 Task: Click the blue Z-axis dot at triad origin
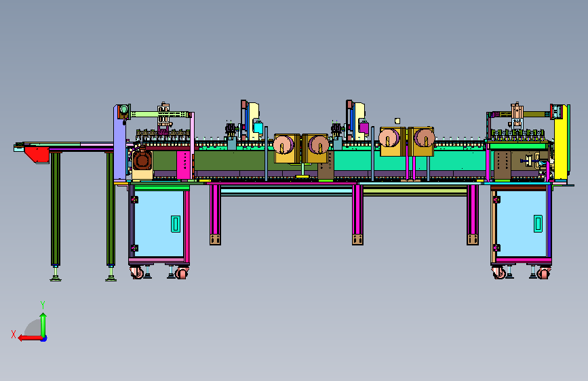pos(44,339)
